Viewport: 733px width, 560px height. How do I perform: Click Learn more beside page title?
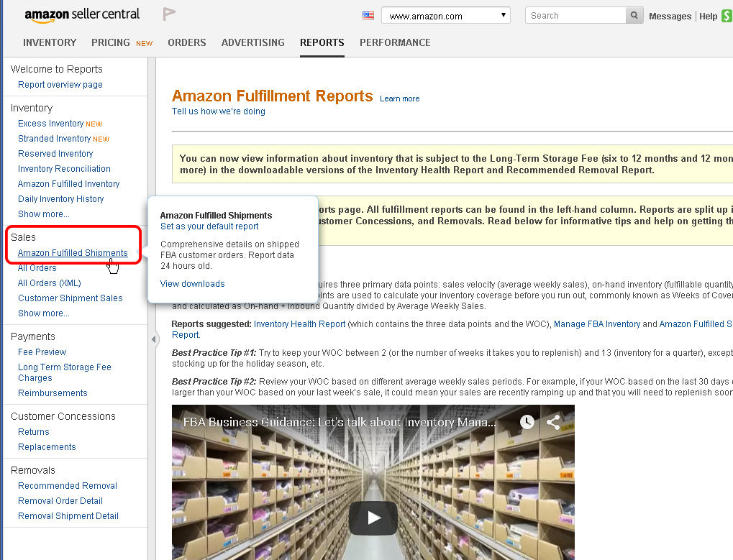point(400,98)
